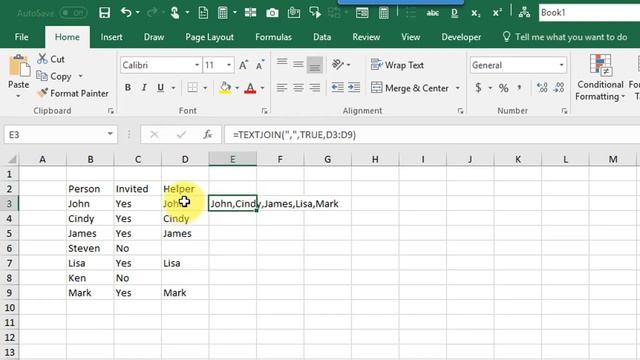Toggle the AutoSave switch
The height and width of the screenshot is (360, 640).
[x=73, y=13]
